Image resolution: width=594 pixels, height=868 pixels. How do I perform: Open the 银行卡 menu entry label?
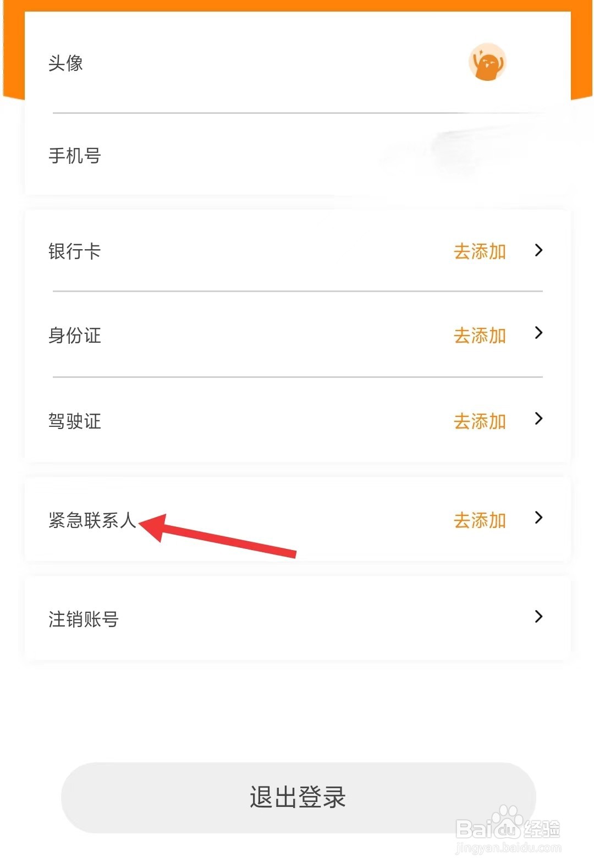[x=74, y=251]
